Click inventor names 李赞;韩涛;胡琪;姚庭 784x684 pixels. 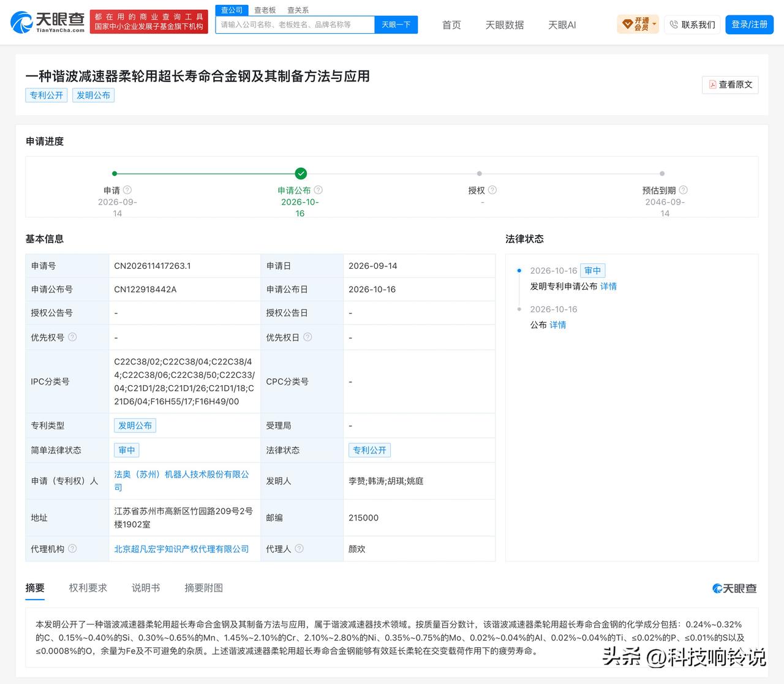[x=386, y=481]
